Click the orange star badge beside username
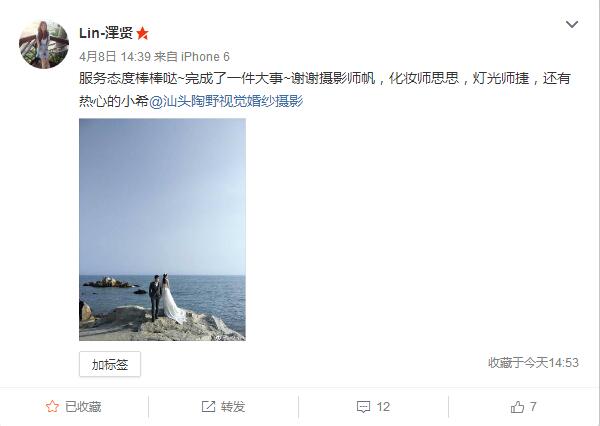The image size is (600, 426). point(142,34)
